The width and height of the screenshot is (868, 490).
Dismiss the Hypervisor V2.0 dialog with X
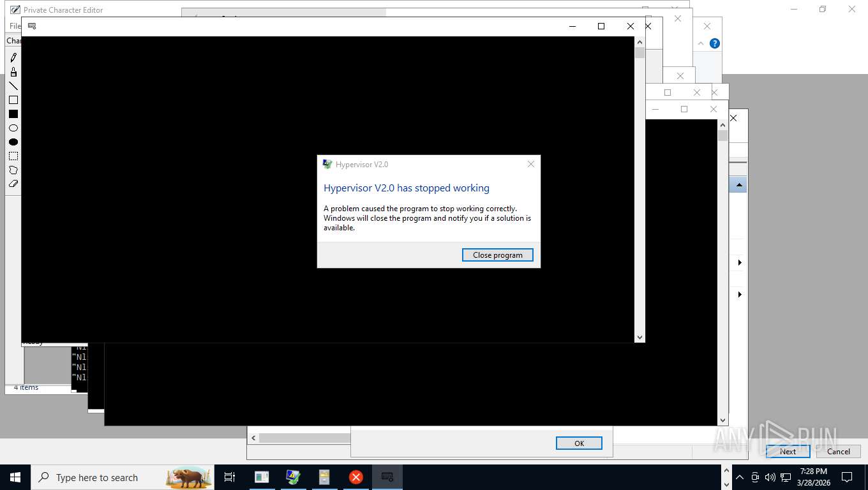tap(530, 164)
